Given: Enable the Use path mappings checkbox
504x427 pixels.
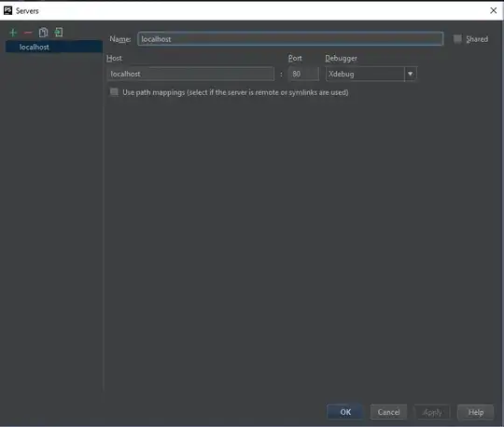Looking at the screenshot, I should [114, 92].
